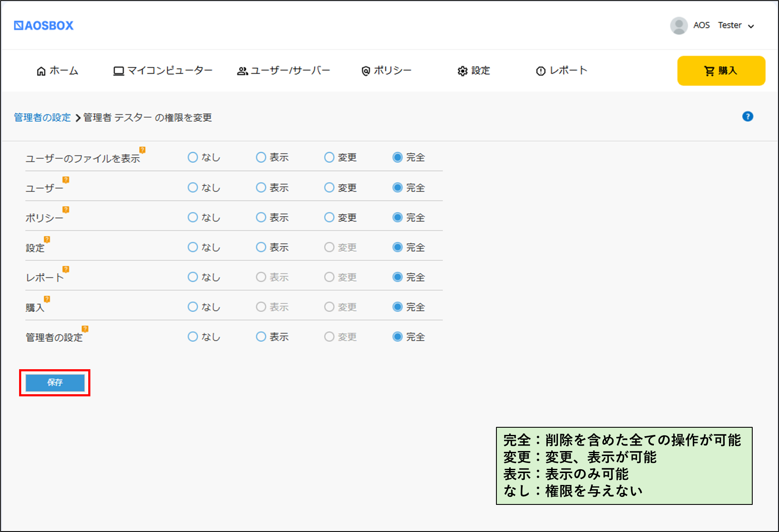Select 表示 in the 設定 row
The height and width of the screenshot is (532, 779).
[x=261, y=247]
